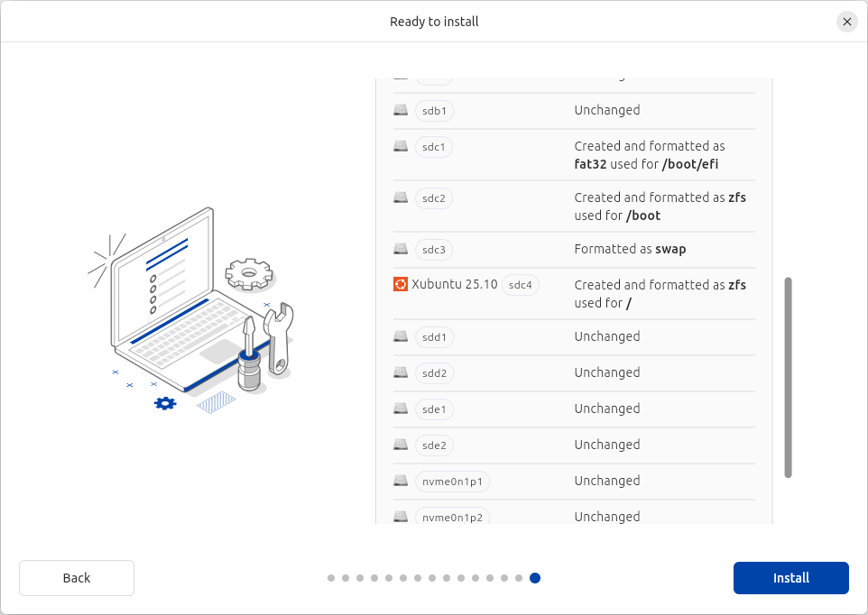Click the sde1 partition label
Screen dimensions: 868x615
point(434,409)
